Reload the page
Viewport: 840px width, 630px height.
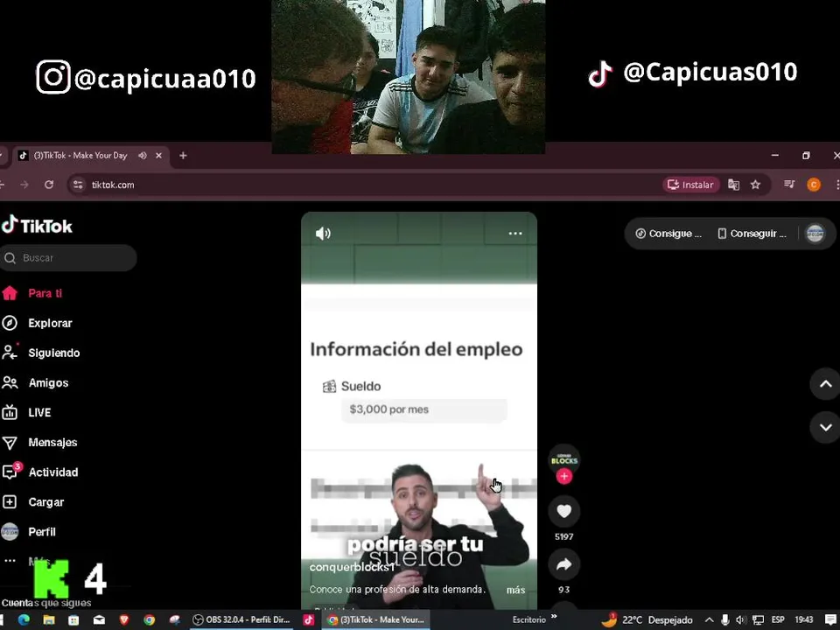tap(49, 185)
